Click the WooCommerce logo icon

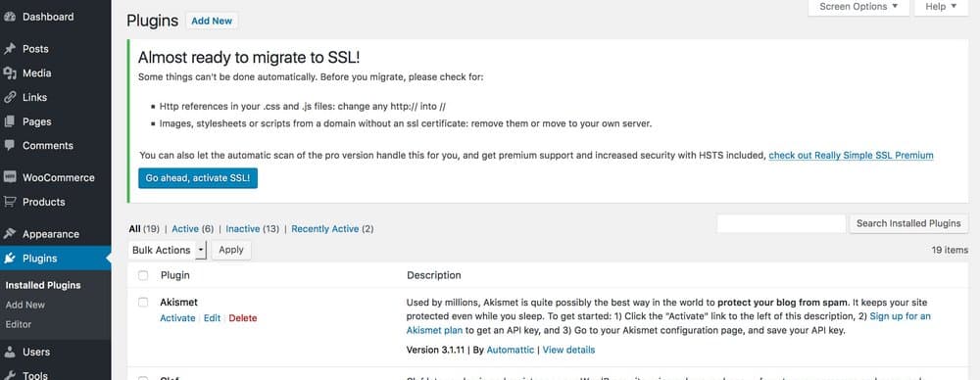[10, 177]
